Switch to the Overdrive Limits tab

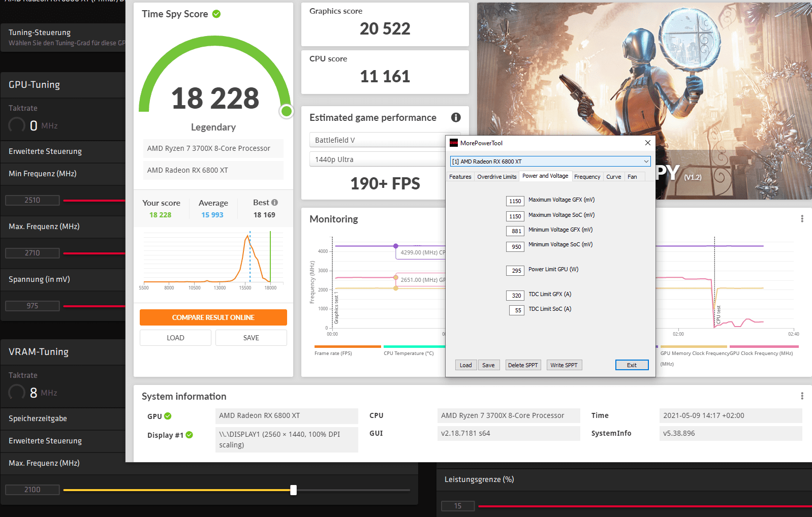[496, 177]
